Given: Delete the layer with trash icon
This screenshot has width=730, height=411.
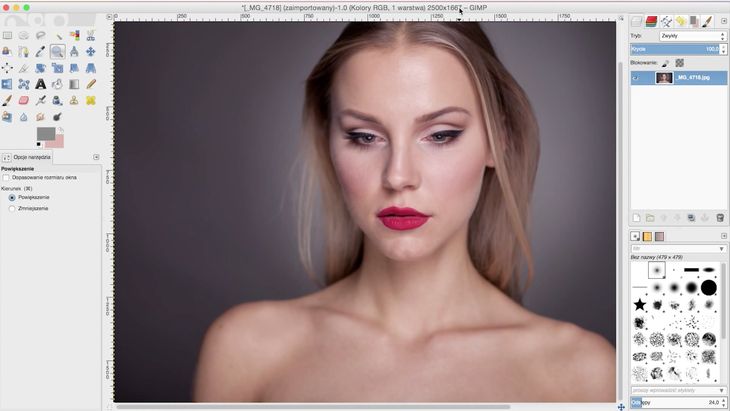Looking at the screenshot, I should coord(720,218).
